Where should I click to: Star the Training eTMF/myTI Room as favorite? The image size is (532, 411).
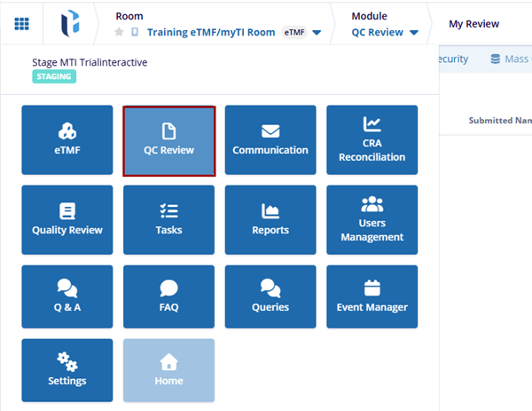pyautogui.click(x=120, y=33)
